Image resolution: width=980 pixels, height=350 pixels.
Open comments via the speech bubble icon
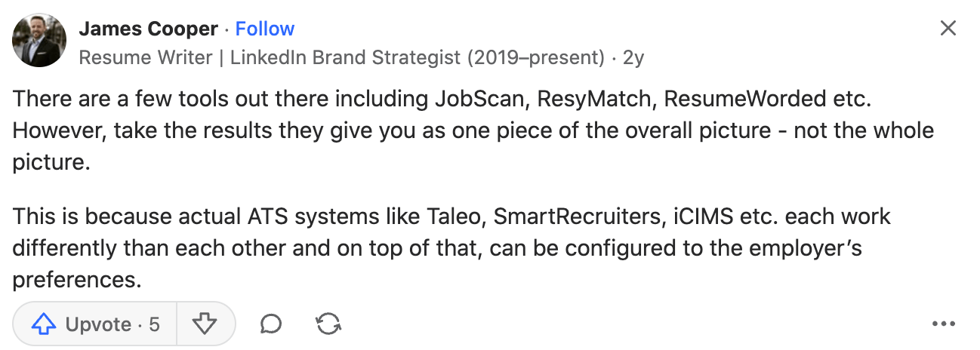270,324
